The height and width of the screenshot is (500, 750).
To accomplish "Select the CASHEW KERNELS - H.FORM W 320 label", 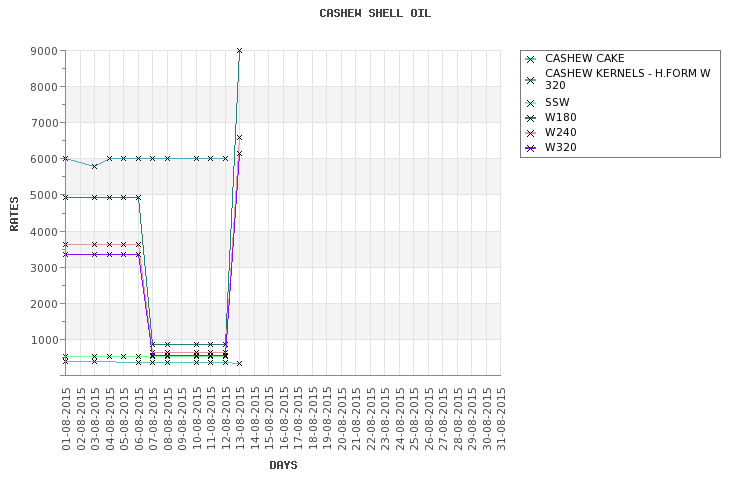I will coord(628,79).
